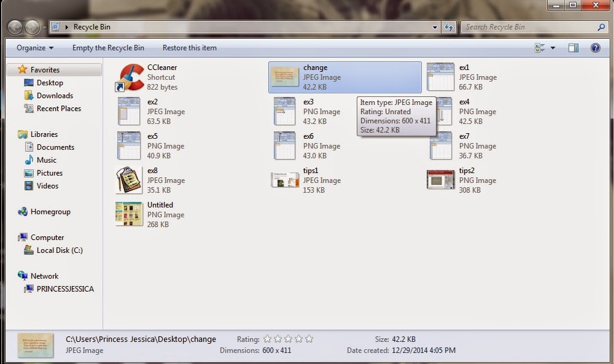Open the PRINCESSJESSICA network computer
Image resolution: width=614 pixels, height=364 pixels.
coord(65,289)
